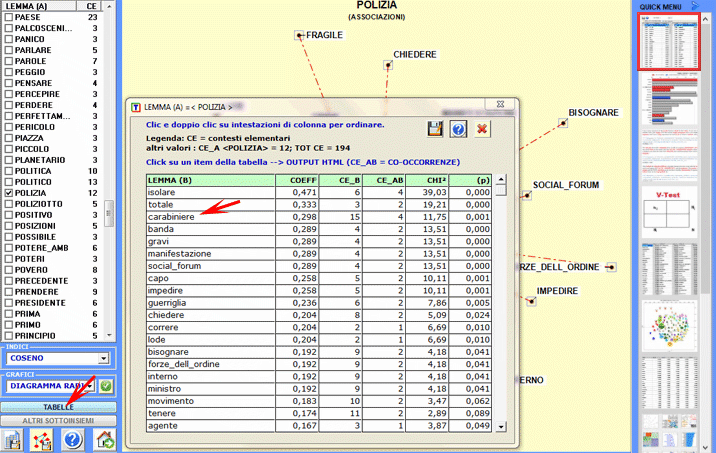Click the green checkmark next to GRAFICI
This screenshot has width=716, height=453.
point(106,386)
